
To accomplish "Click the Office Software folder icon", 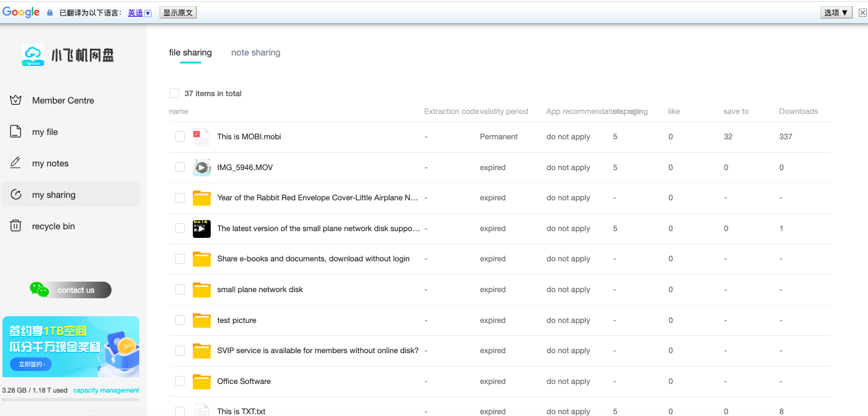I will click(201, 381).
